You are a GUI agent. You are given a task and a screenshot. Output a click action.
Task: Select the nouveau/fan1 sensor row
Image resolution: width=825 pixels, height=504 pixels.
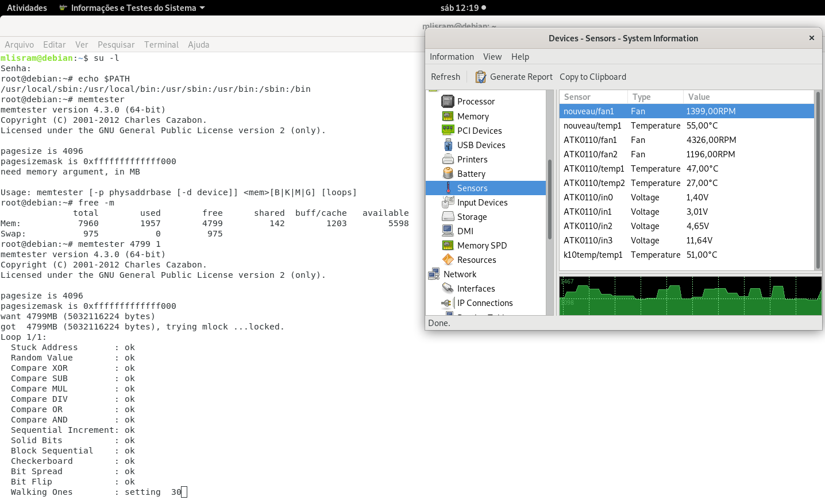click(687, 111)
